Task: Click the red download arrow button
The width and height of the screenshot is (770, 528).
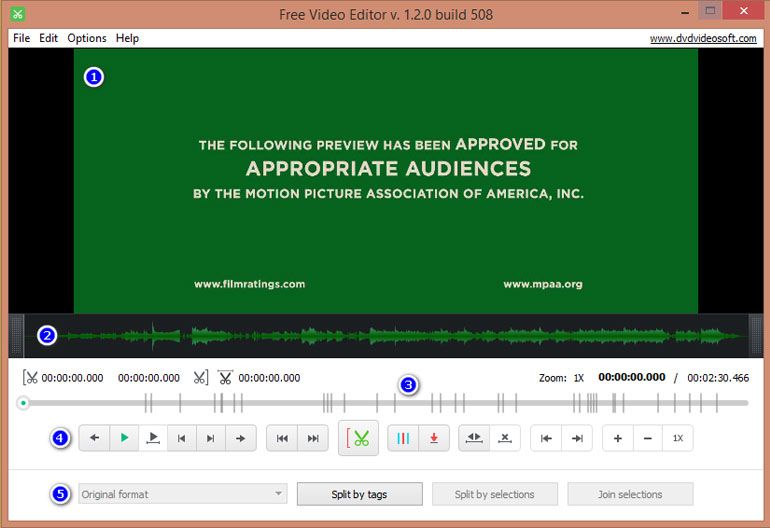Action: coord(433,438)
